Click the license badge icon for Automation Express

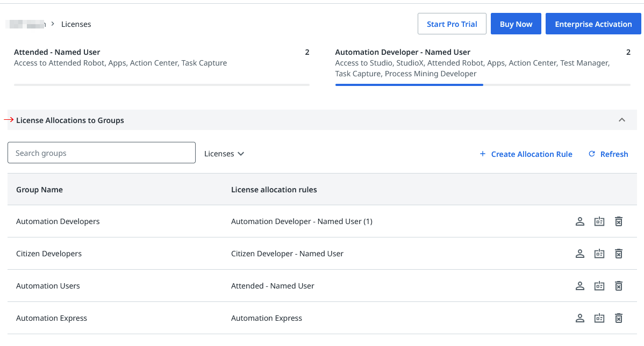pos(599,318)
